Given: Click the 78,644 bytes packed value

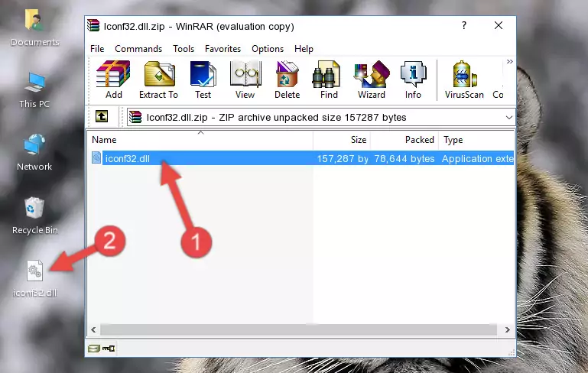Looking at the screenshot, I should point(404,158).
